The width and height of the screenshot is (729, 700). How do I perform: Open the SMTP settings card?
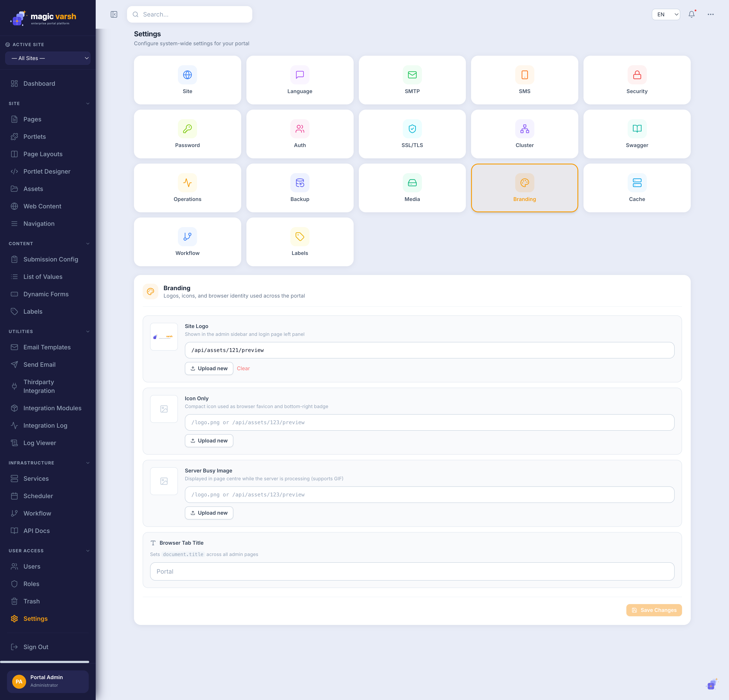point(412,80)
